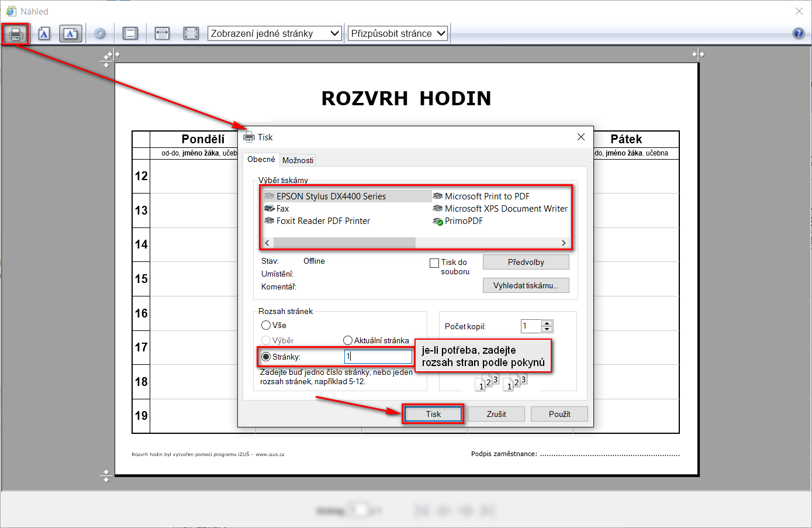The height and width of the screenshot is (528, 812).
Task: Click the fit-to-width view icon
Action: (x=162, y=34)
